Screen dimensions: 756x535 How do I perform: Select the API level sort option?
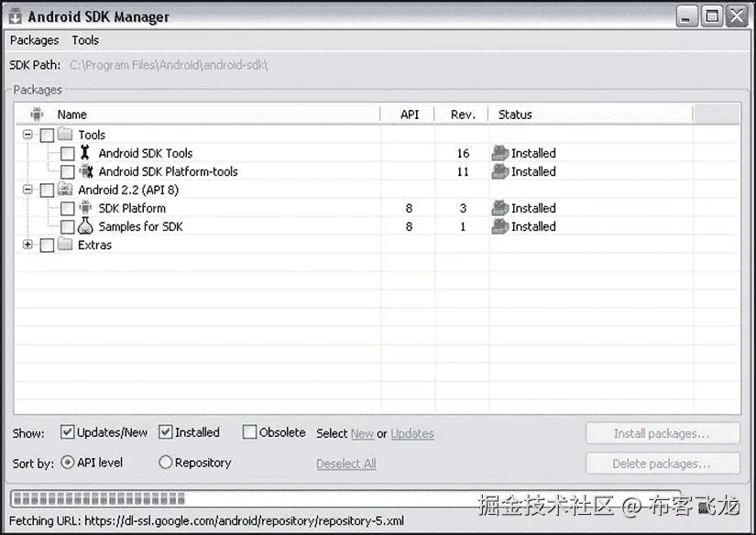[68, 463]
